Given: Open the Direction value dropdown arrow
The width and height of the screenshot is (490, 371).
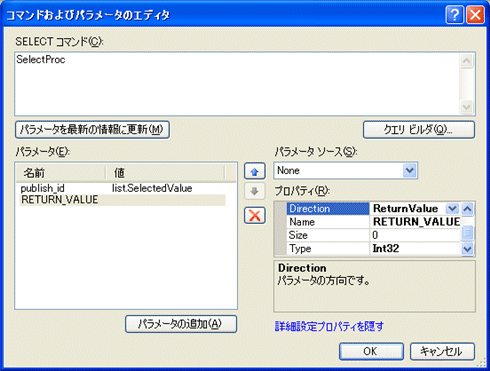Looking at the screenshot, I should 452,209.
